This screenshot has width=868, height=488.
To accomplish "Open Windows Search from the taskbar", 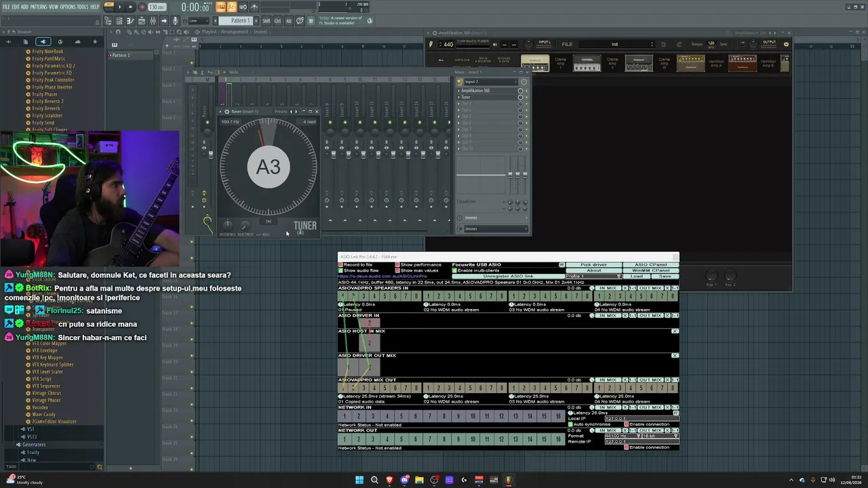I will pos(374,481).
